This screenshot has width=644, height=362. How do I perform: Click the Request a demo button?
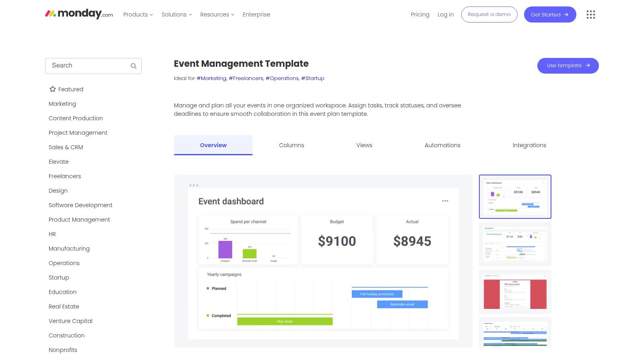[489, 14]
